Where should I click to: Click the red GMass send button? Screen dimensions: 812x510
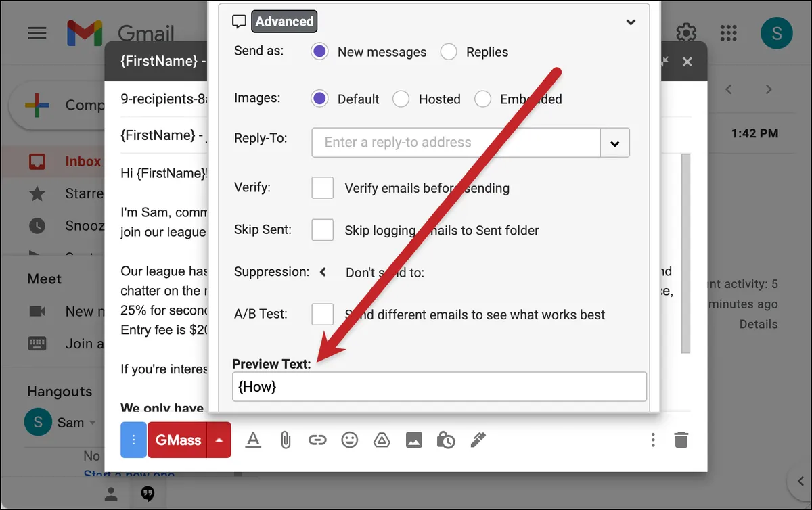(x=178, y=440)
